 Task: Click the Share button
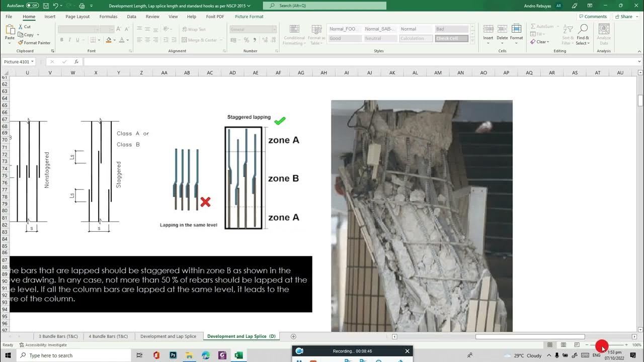tap(623, 17)
